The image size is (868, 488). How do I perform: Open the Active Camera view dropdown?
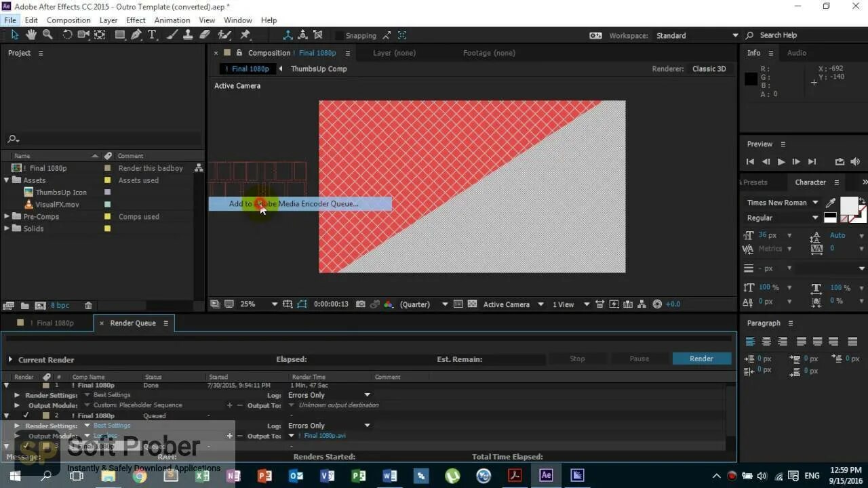513,304
